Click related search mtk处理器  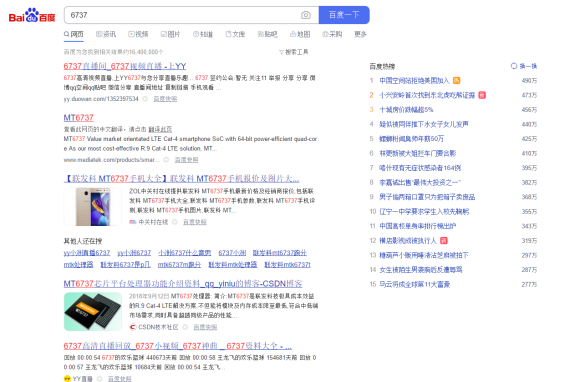click(x=78, y=265)
